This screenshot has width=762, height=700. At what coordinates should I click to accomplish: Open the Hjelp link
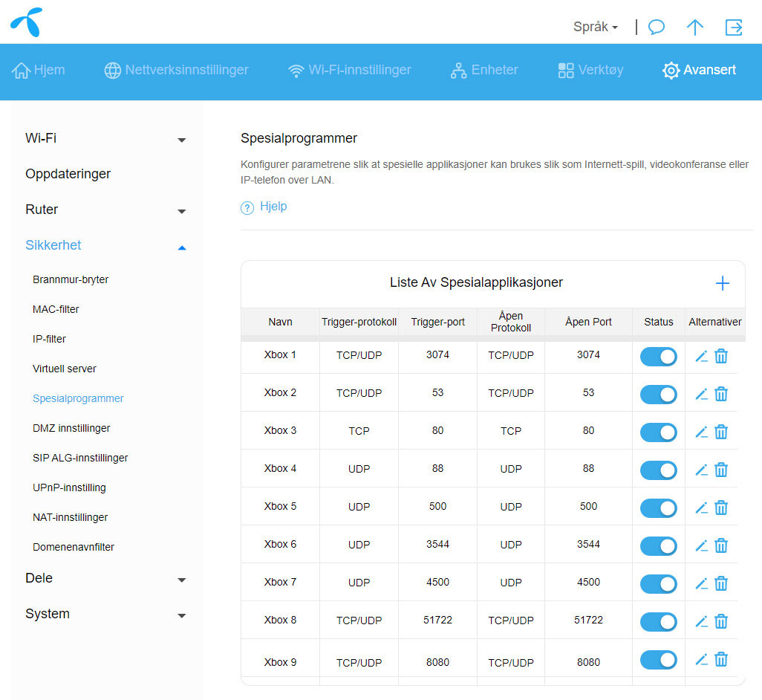coord(273,206)
